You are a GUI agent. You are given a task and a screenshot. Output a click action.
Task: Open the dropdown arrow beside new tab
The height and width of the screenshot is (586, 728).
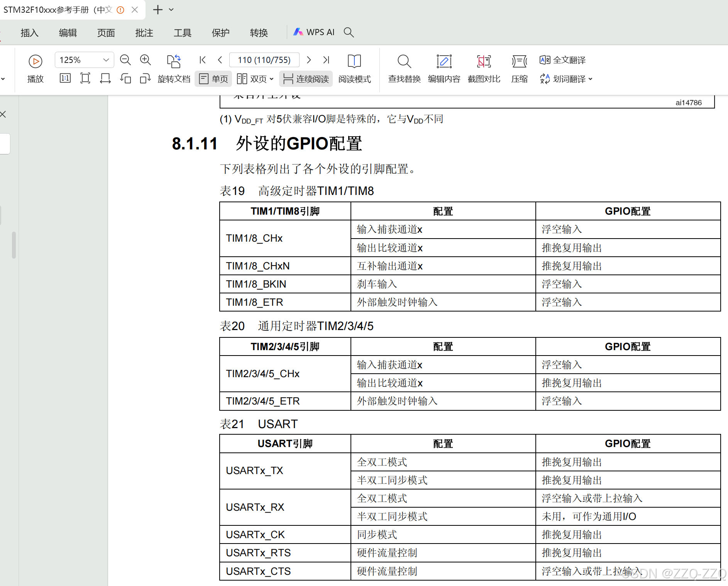click(171, 10)
